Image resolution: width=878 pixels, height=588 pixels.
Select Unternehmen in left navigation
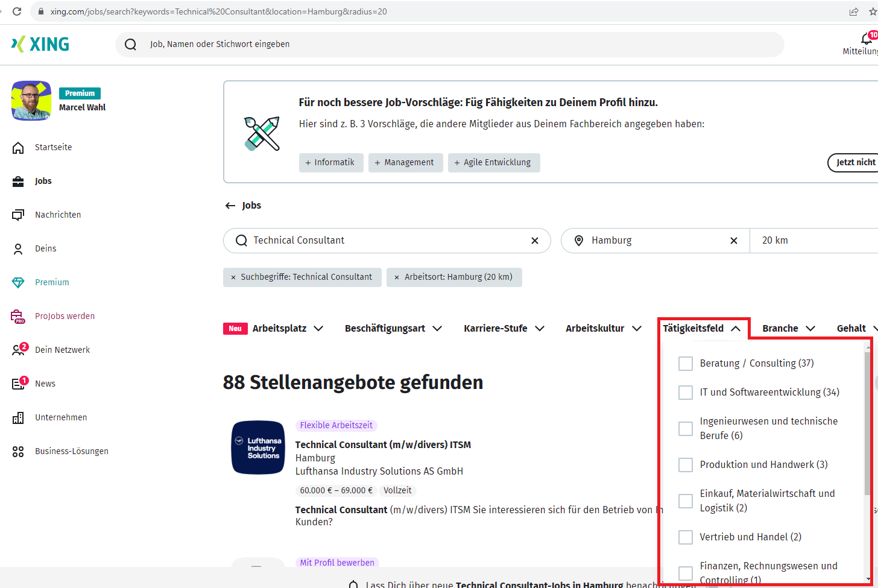60,417
